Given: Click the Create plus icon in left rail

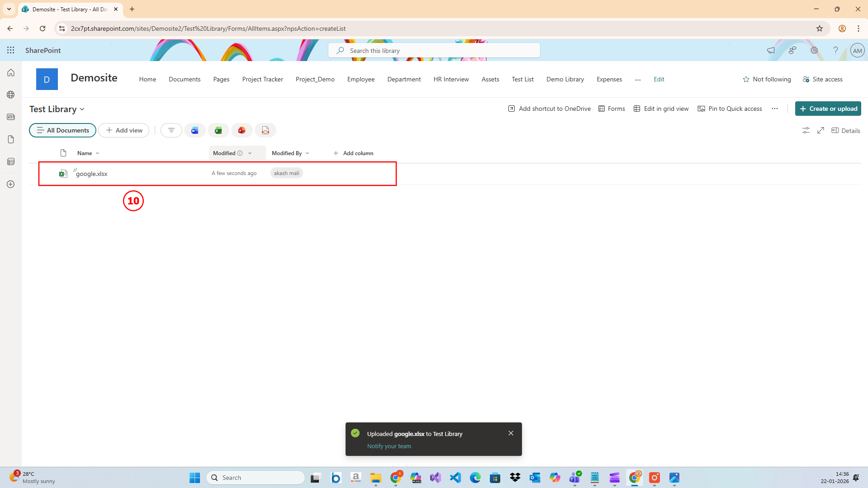Looking at the screenshot, I should pos(11,184).
